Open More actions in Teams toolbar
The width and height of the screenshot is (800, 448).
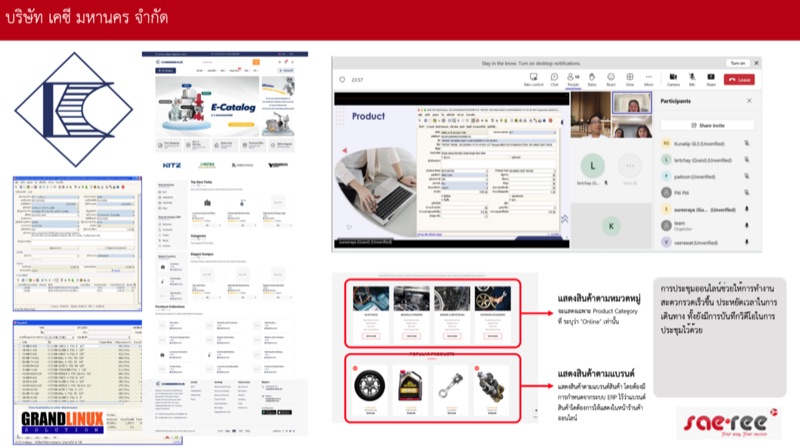[648, 79]
